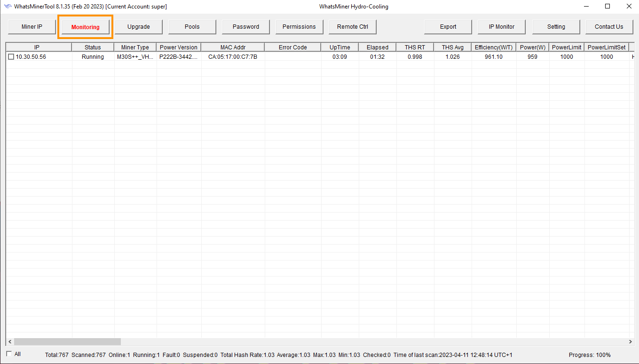Select MAC address CA:05:17:00:C7:7B

click(233, 57)
